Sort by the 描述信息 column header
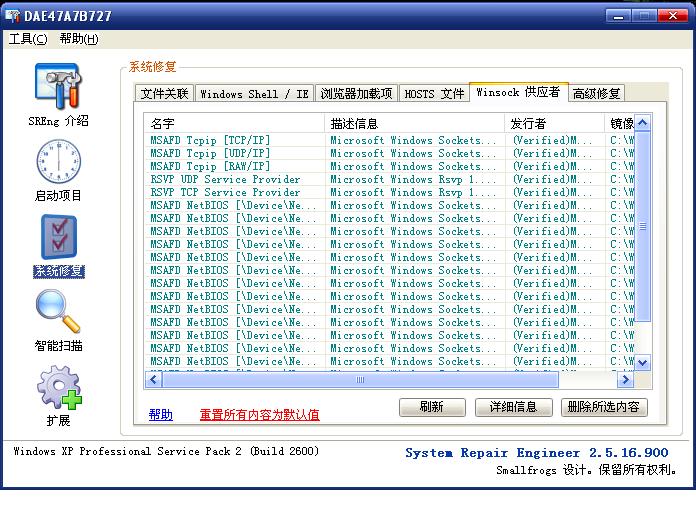This screenshot has height=512, width=696. click(415, 123)
